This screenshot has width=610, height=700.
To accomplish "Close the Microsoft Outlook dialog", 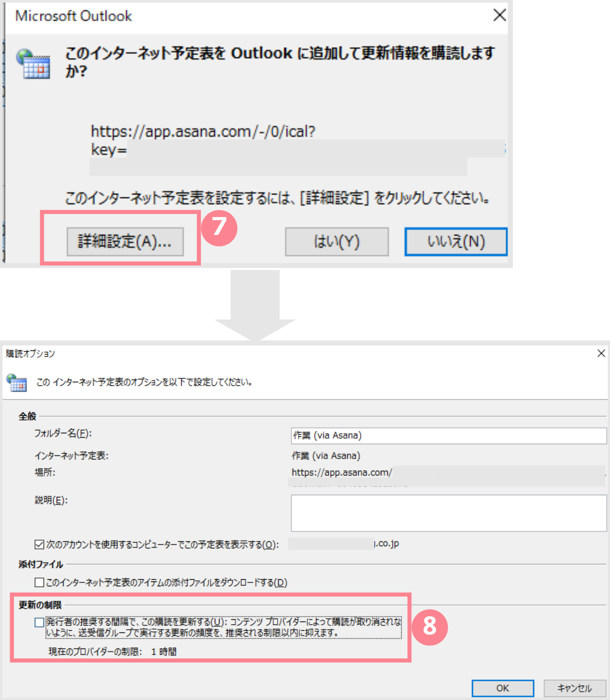I will 500,15.
